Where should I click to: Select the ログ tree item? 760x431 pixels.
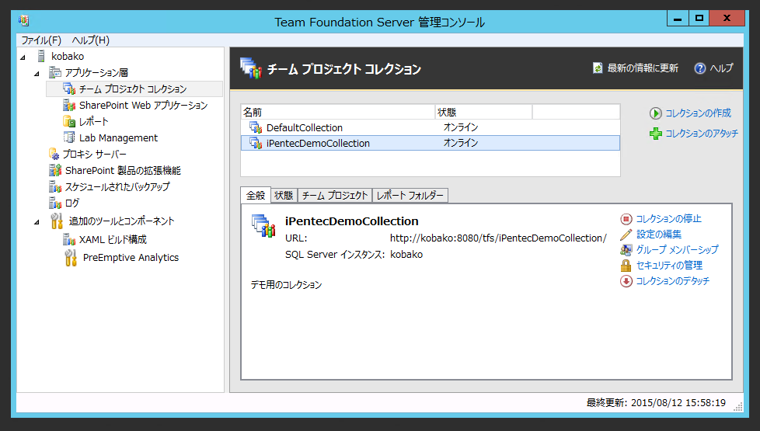[x=72, y=203]
